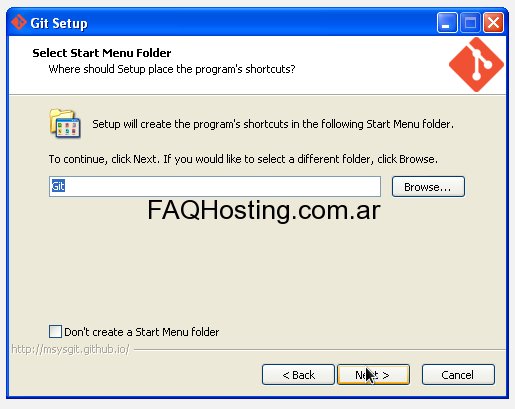
Task: Click the Start Menu folder icon
Action: click(65, 123)
